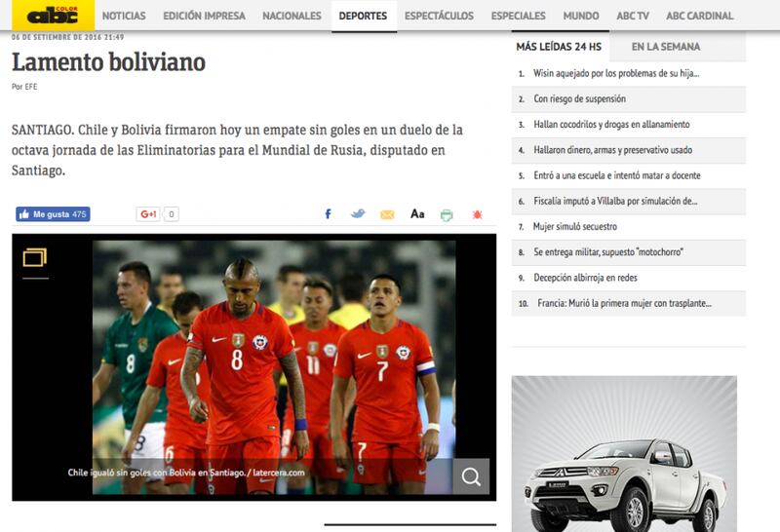Click the Google +1 count box
This screenshot has width=780, height=532.
172,214
